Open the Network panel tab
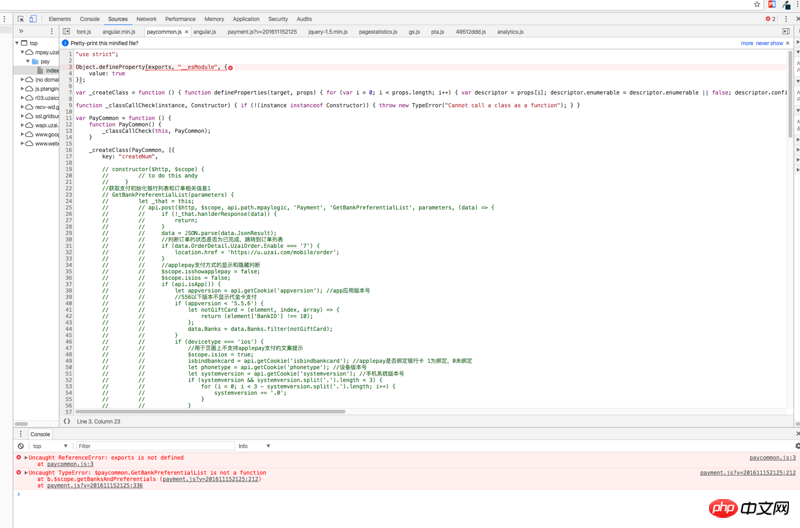Viewport: 800px width, 528px height. coord(146,19)
